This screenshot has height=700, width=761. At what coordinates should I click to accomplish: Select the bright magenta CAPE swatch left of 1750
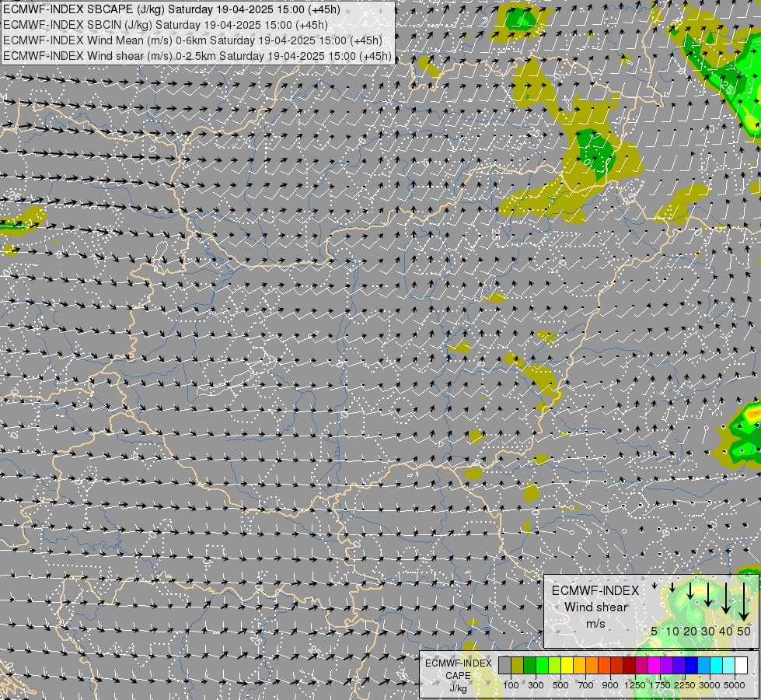[655, 665]
